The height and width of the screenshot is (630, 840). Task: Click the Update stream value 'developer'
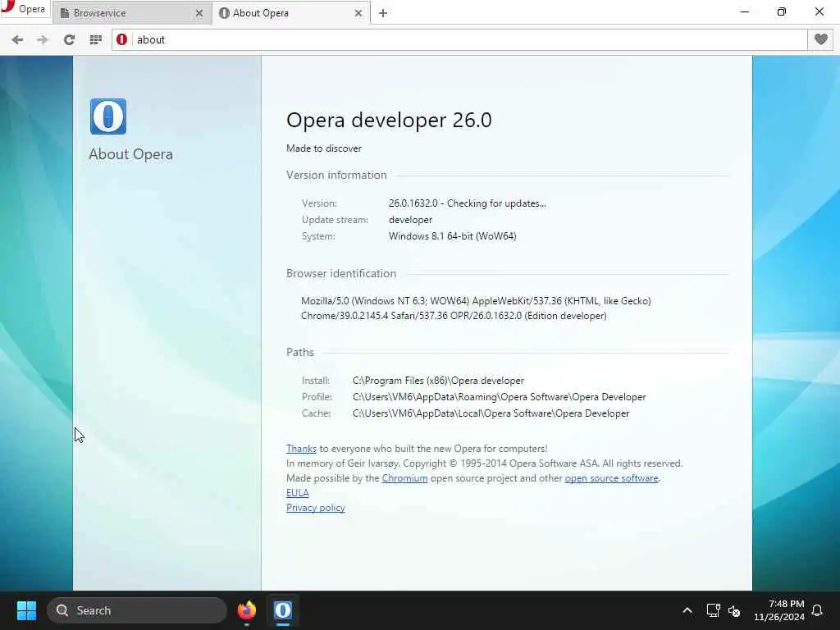coord(410,220)
